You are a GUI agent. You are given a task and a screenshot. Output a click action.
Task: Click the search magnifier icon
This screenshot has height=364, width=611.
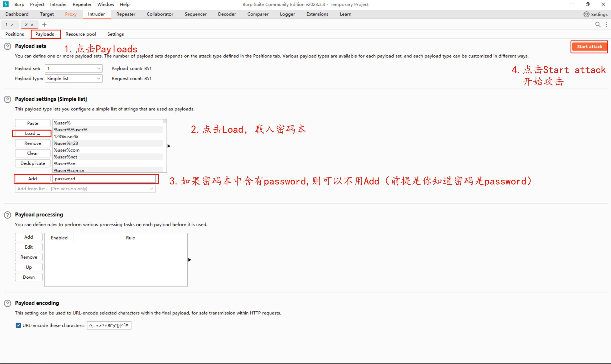click(598, 25)
